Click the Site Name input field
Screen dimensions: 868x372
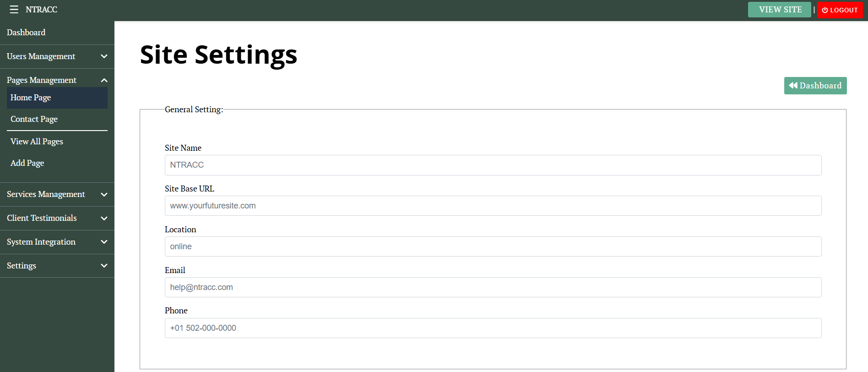point(493,165)
